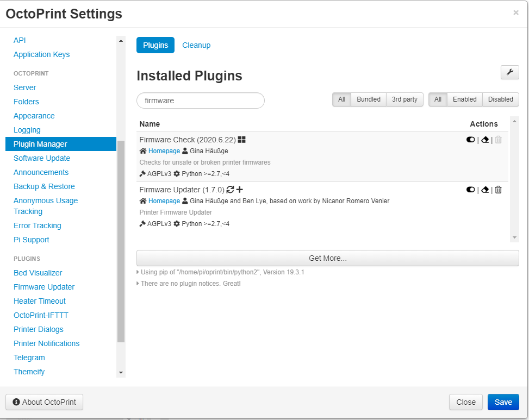Image resolution: width=529 pixels, height=420 pixels.
Task: Open Firmware Updater plugin settings in sidebar
Action: (44, 287)
